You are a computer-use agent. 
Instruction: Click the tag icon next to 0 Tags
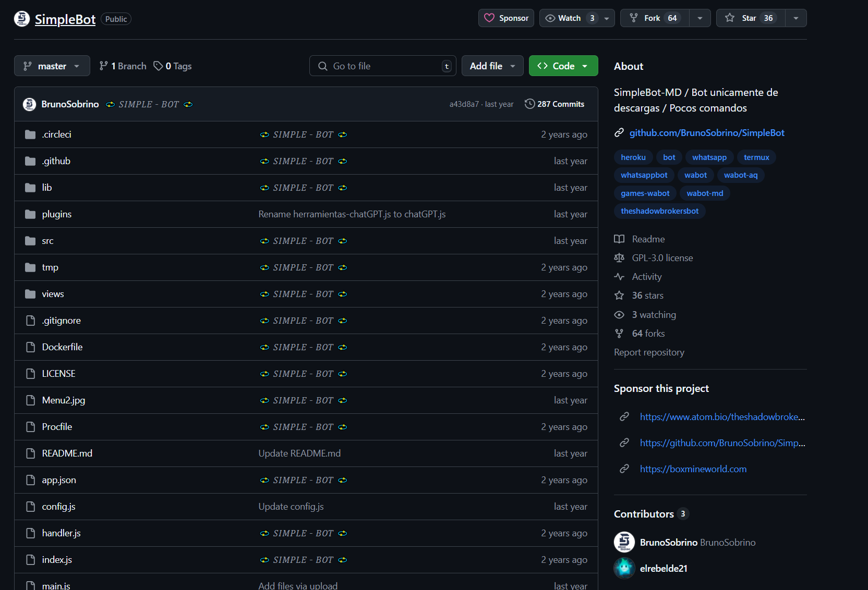pyautogui.click(x=158, y=66)
